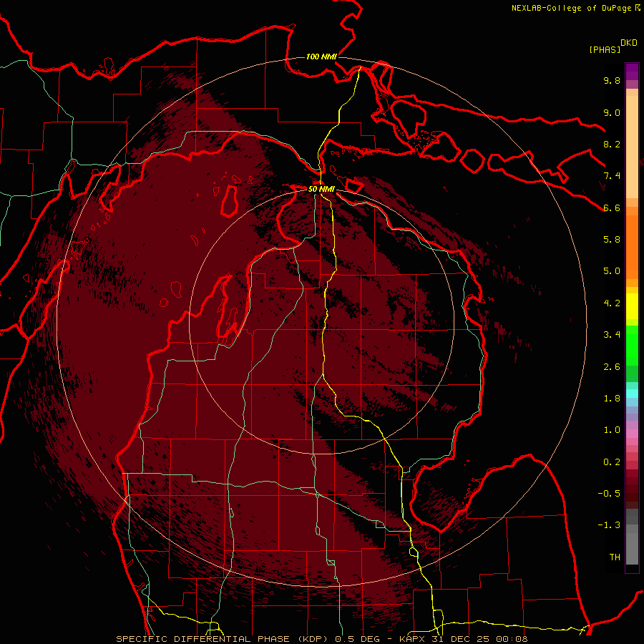Screen dimensions: 644x644
Task: Click the 9.8 value on color scale
Action: pos(612,80)
